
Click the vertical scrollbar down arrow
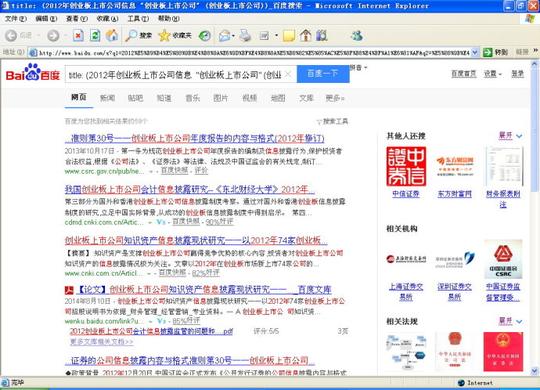(x=534, y=371)
